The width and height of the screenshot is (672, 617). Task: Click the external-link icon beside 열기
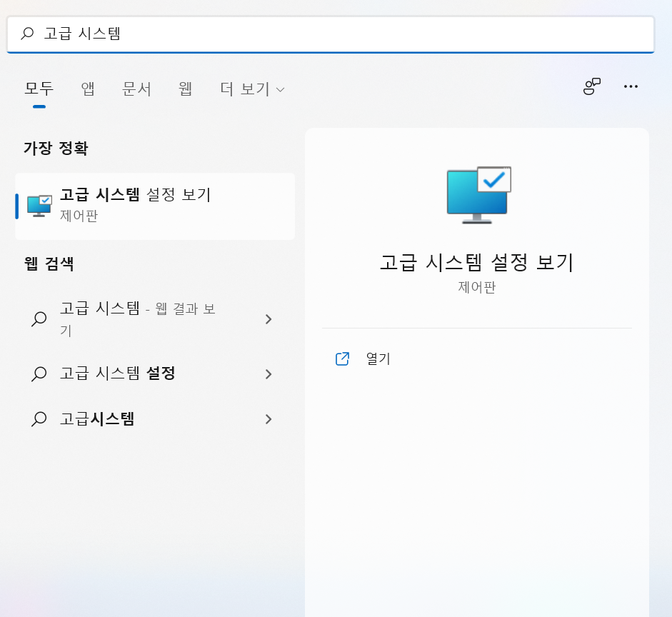pyautogui.click(x=343, y=359)
